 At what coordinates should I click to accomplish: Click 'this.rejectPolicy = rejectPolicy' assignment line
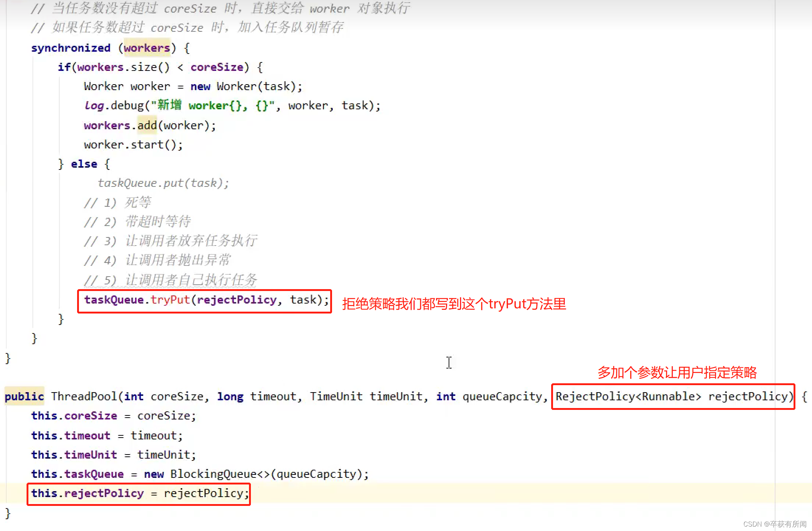pos(140,493)
